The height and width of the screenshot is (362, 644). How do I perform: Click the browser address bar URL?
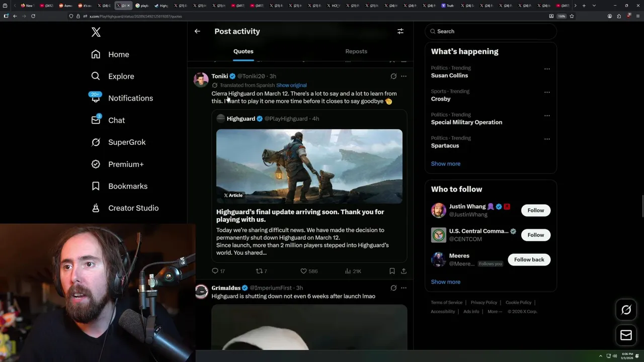coord(136,17)
